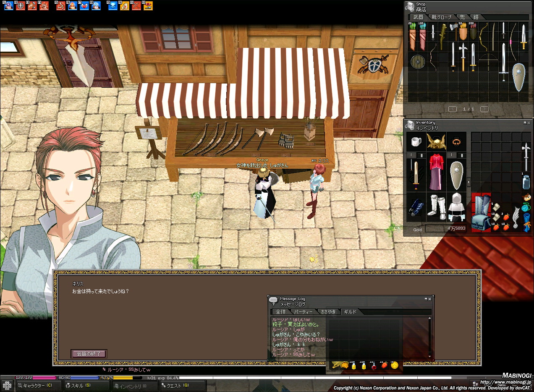The image size is (534, 392).
Task: Switch message log to ささやき tab
Action: tap(328, 312)
